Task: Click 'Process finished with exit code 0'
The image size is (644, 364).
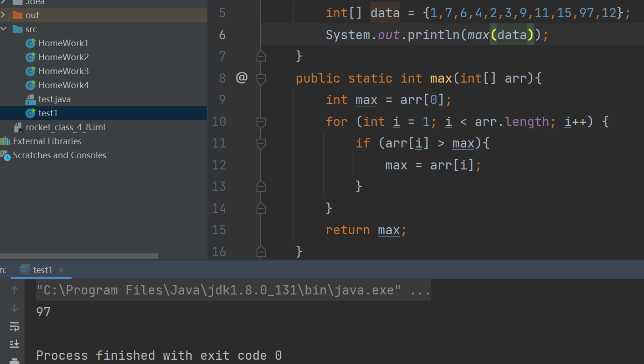Action: pyautogui.click(x=159, y=356)
